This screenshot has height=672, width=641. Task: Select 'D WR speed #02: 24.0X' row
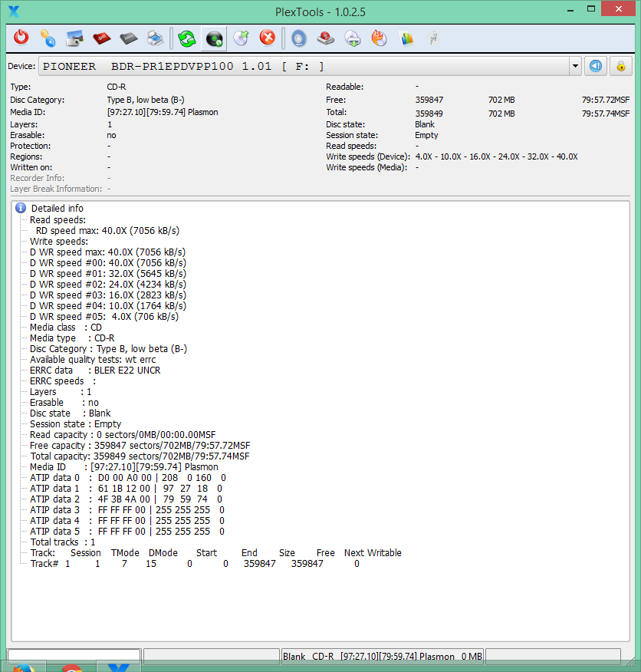tap(108, 284)
